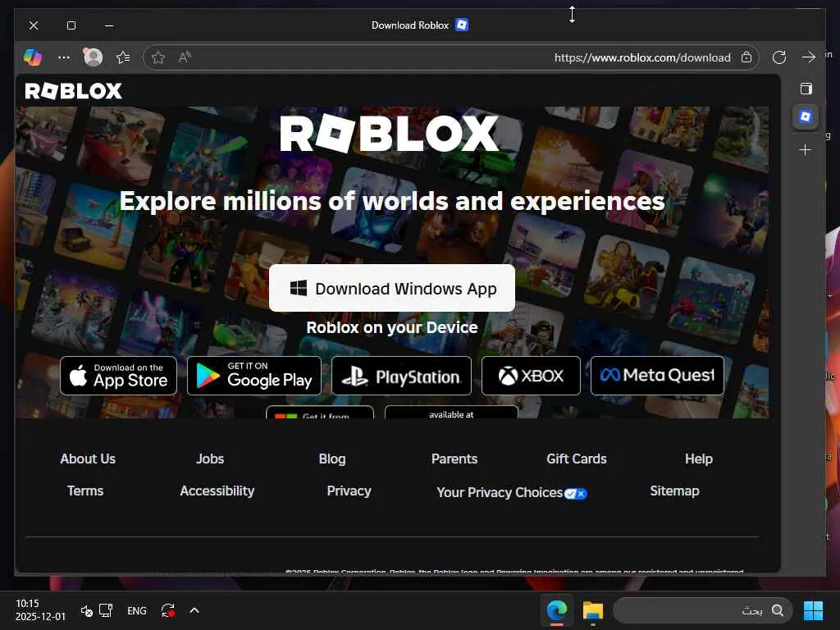Open the Windows Start menu
Image resolution: width=840 pixels, height=630 pixels.
click(x=813, y=610)
